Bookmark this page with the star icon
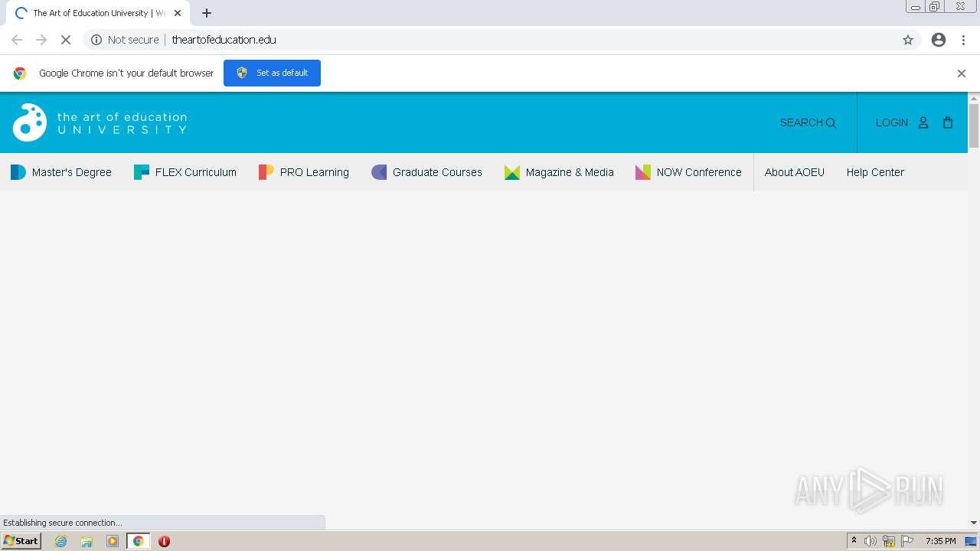Viewport: 980px width, 551px height. [x=908, y=40]
